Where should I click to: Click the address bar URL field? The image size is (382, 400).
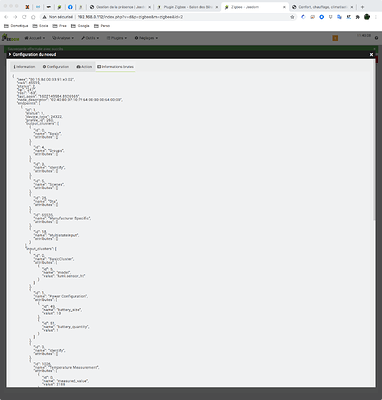click(167, 17)
